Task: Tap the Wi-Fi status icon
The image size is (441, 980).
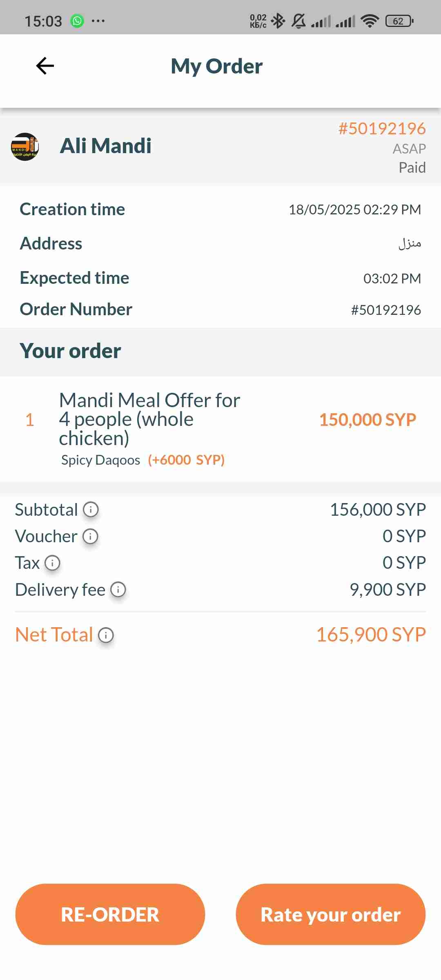Action: [x=370, y=21]
